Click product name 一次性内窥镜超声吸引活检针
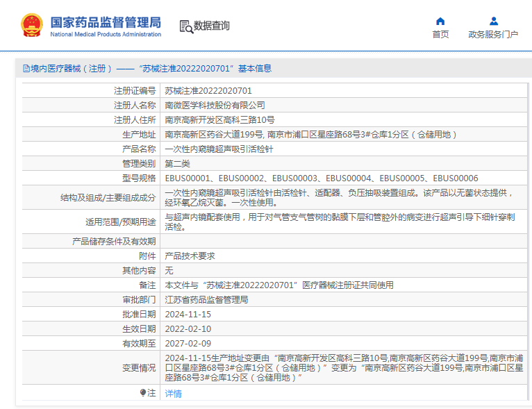Viewport: 532px width, 409px height. [219, 149]
